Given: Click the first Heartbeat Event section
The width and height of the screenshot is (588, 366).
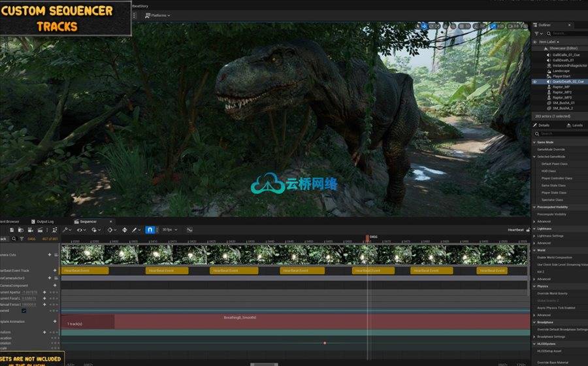Looking at the screenshot, I should point(85,271).
